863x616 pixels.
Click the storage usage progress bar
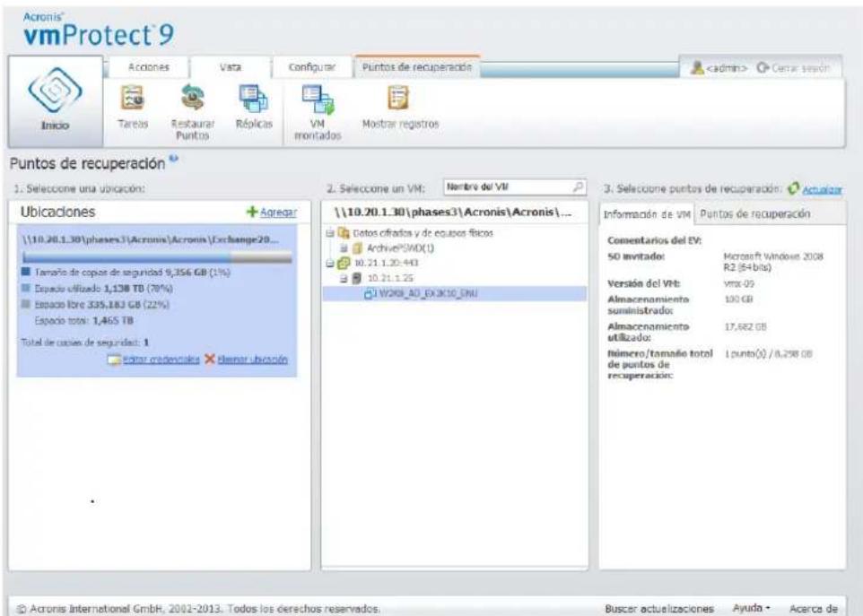coord(157,256)
